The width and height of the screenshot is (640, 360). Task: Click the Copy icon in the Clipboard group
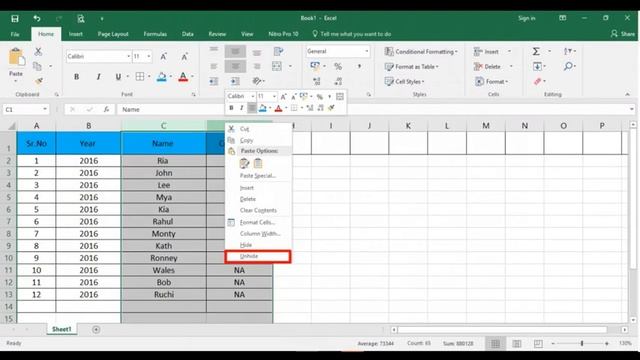38,66
